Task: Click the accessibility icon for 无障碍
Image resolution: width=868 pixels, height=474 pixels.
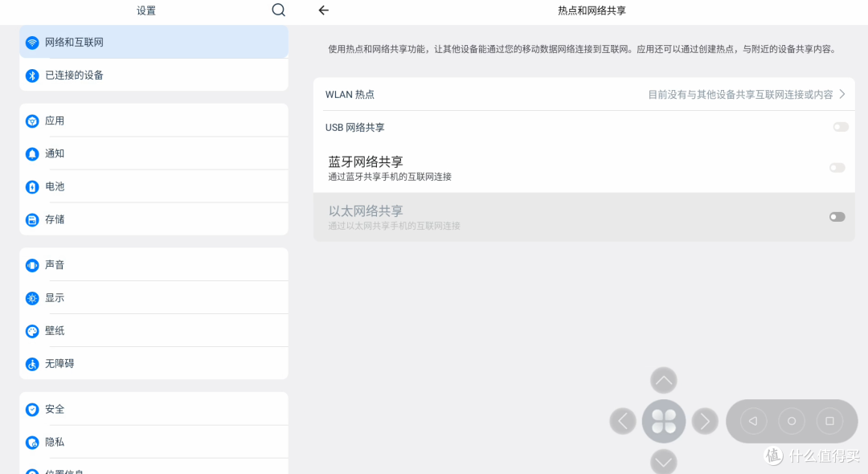Action: [32, 364]
